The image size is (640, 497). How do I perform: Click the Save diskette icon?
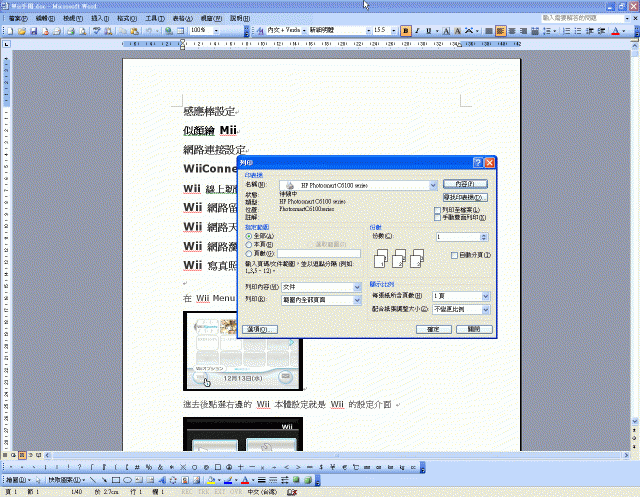coord(33,31)
